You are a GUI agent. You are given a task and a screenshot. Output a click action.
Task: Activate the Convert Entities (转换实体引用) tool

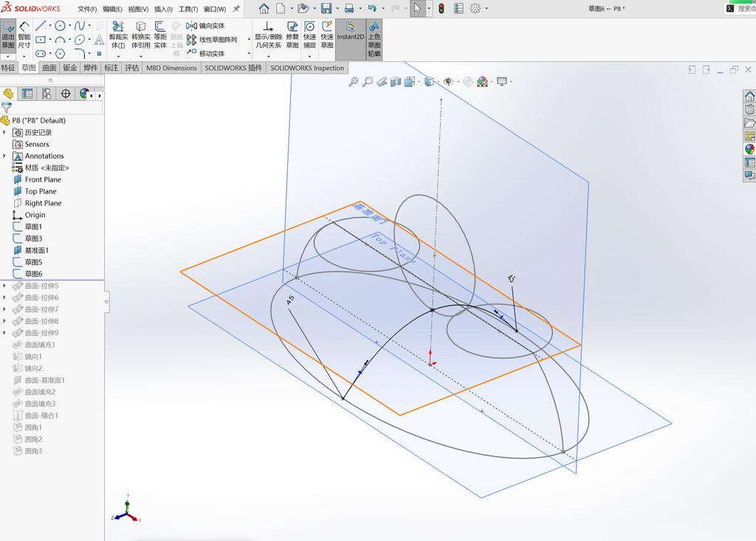tap(141, 35)
